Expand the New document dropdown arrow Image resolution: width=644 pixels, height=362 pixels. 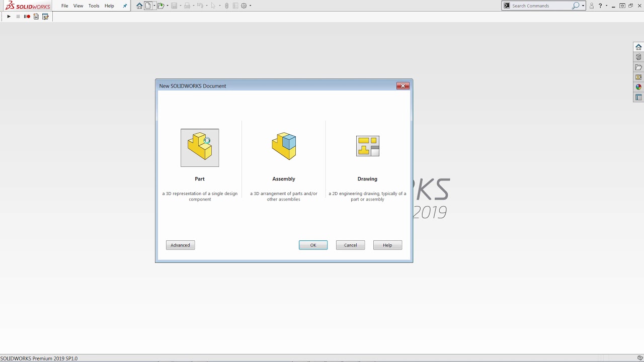pyautogui.click(x=154, y=6)
